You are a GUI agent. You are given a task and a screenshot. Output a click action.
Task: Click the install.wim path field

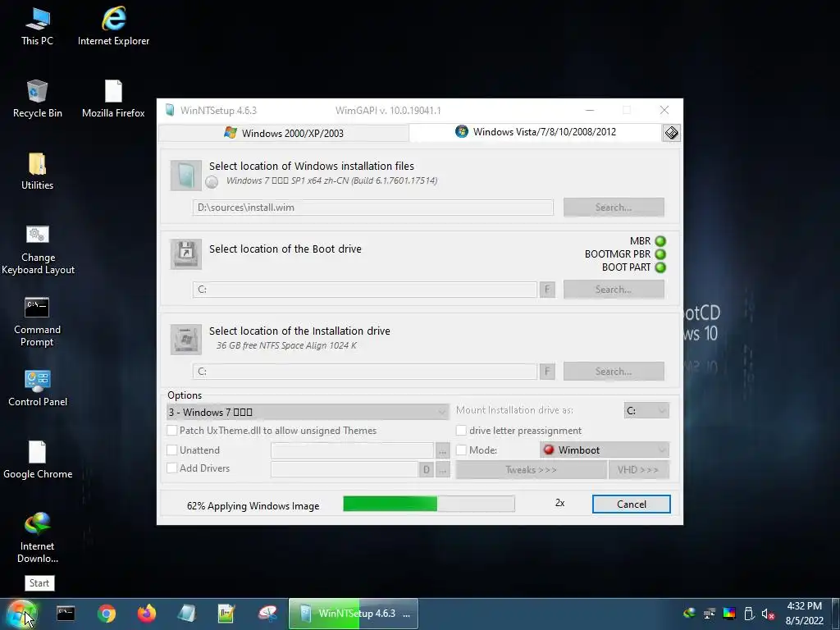tap(373, 208)
